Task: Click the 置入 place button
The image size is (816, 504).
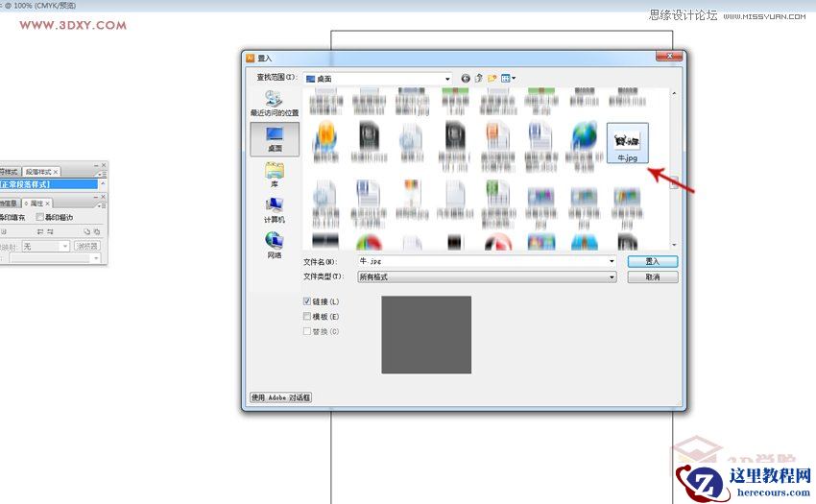Action: 653,261
